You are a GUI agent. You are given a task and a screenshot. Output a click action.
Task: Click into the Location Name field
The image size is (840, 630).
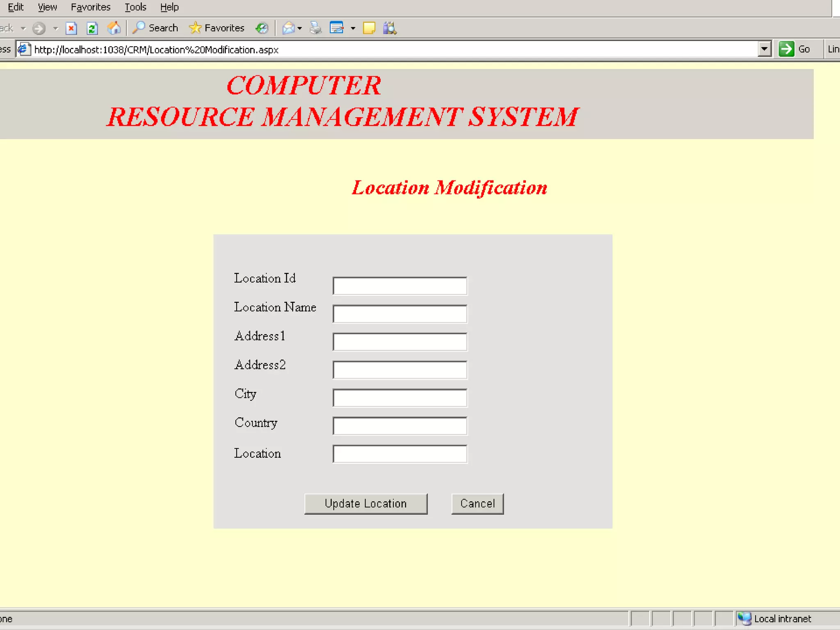[x=399, y=314]
